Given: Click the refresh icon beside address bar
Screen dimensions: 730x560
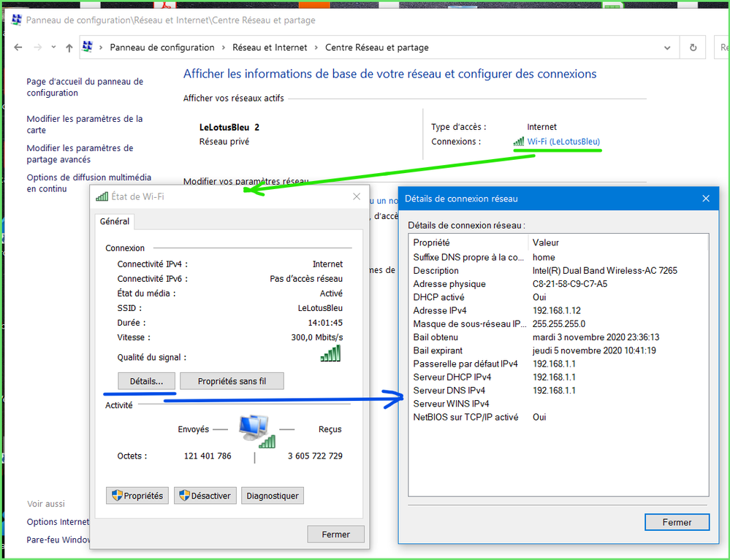Looking at the screenshot, I should (x=693, y=47).
